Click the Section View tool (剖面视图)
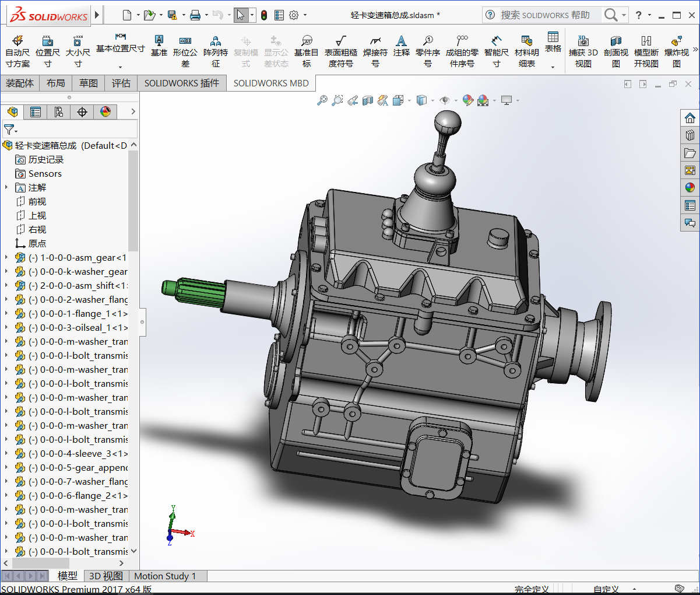Image resolution: width=700 pixels, height=595 pixels. tap(615, 51)
